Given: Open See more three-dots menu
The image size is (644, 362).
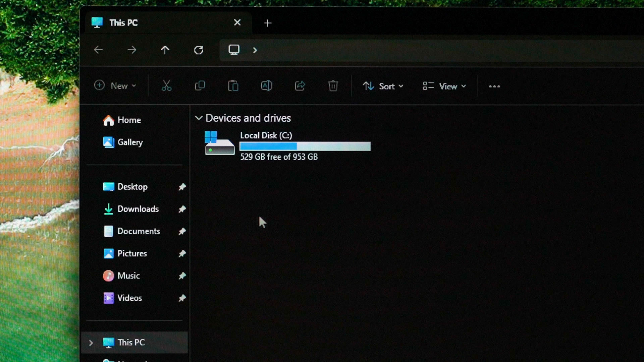Looking at the screenshot, I should 494,86.
